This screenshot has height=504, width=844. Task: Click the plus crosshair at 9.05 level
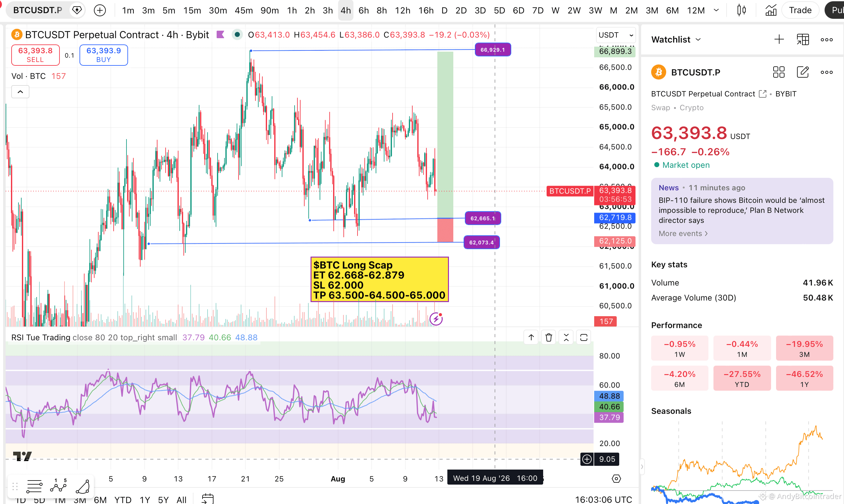pyautogui.click(x=587, y=459)
